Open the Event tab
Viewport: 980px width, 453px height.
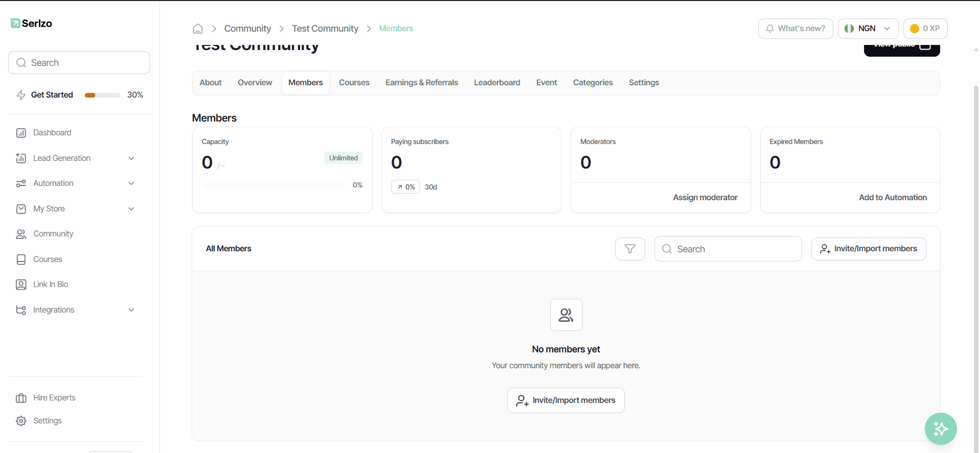(x=547, y=83)
